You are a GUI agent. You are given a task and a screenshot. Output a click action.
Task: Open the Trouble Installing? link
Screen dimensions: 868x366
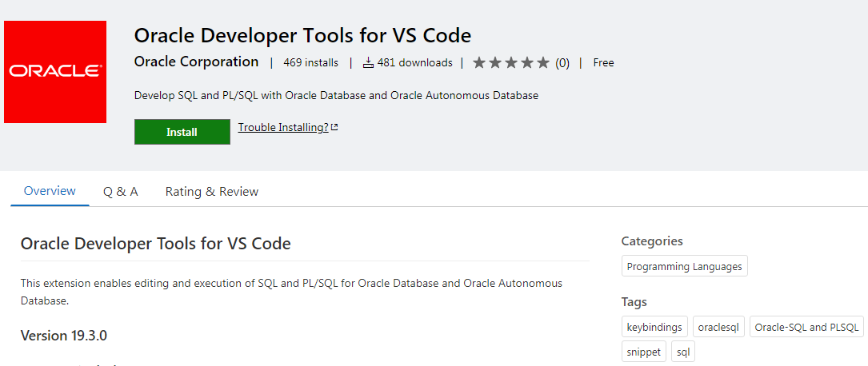[283, 127]
